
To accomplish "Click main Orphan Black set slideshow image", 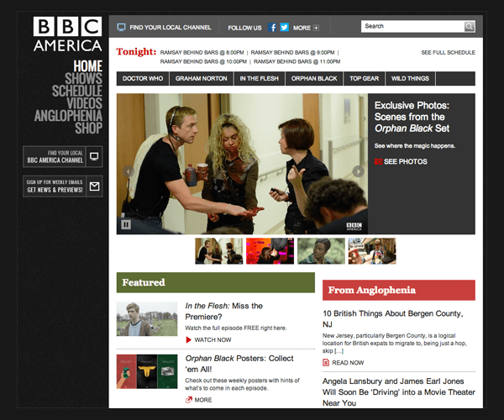I will (x=242, y=164).
